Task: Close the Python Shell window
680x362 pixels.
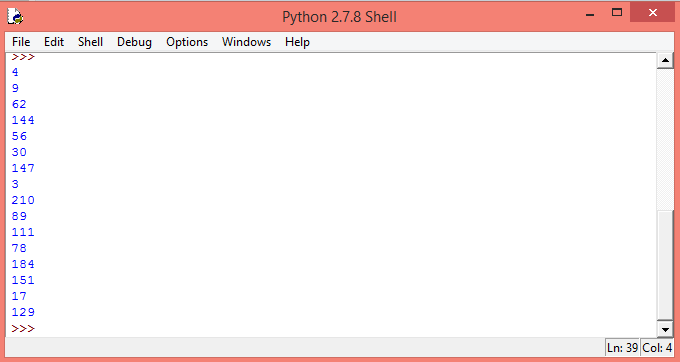Action: point(653,13)
